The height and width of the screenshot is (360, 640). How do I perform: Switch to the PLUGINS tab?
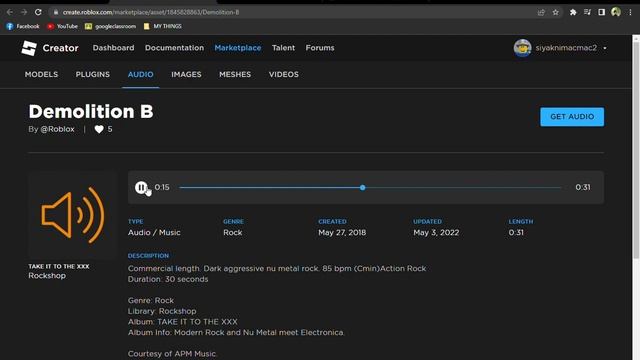93,74
